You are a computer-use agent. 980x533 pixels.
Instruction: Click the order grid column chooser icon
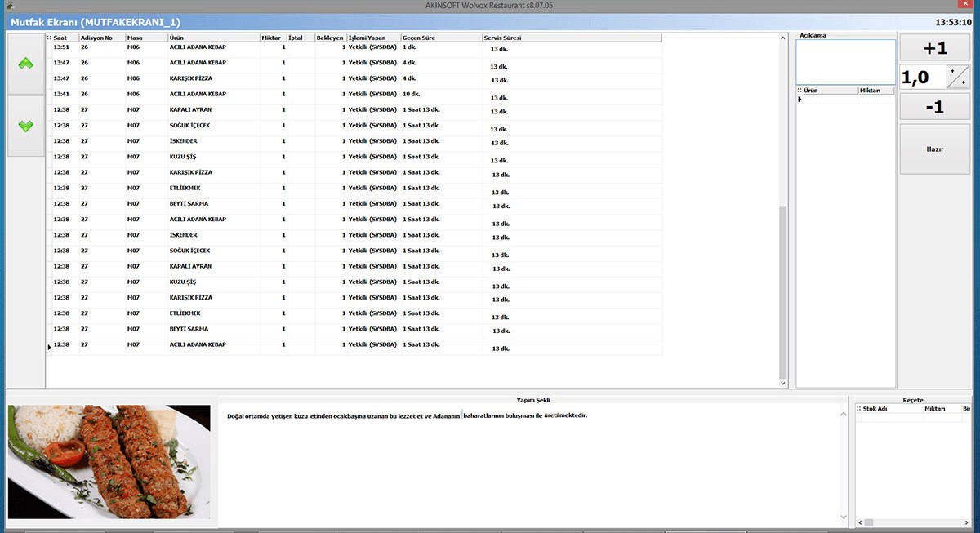49,38
